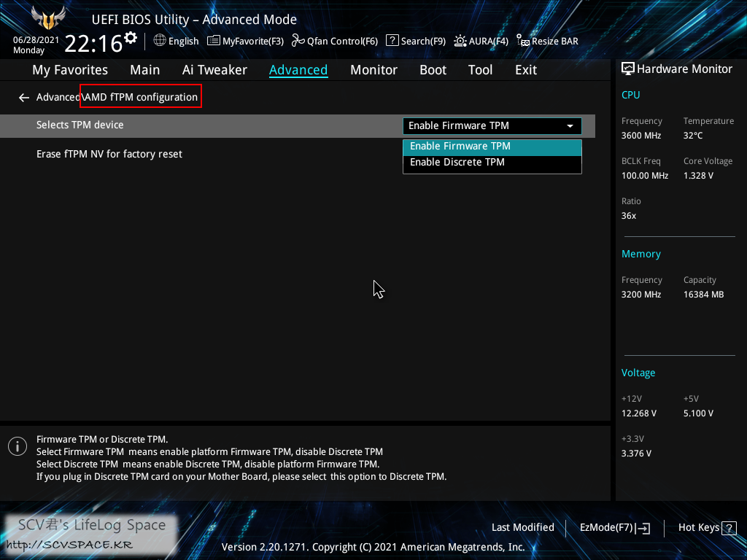Click the CPU section heading
This screenshot has height=560, width=747.
pos(630,96)
